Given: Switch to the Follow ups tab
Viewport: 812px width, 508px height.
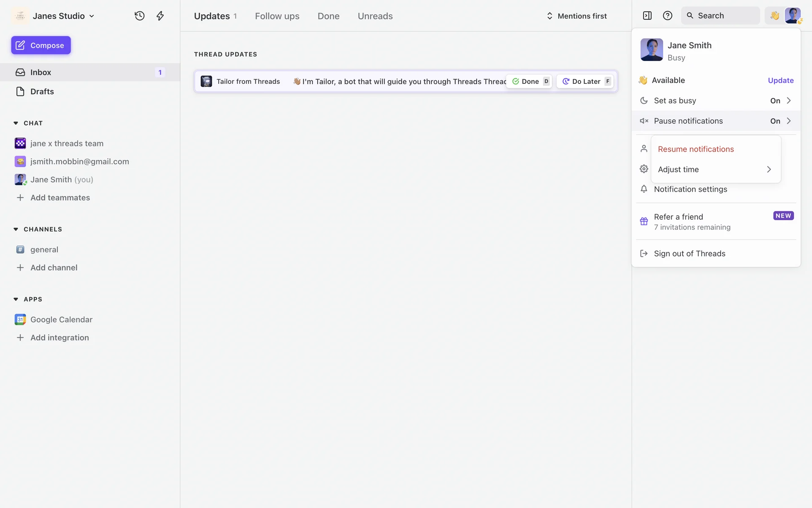Looking at the screenshot, I should [x=277, y=16].
